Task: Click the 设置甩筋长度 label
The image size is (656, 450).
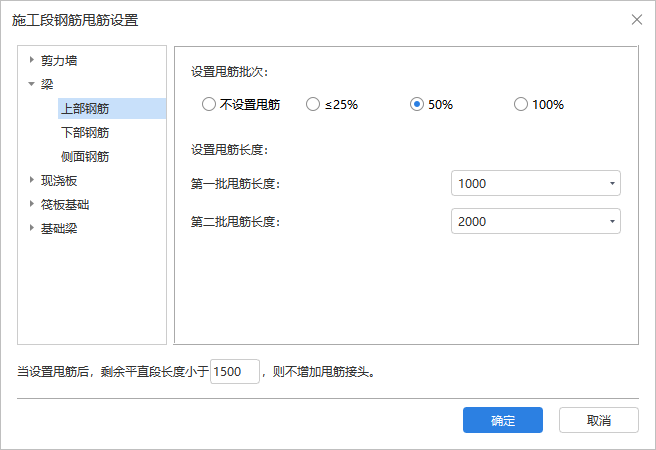Action: (x=229, y=149)
